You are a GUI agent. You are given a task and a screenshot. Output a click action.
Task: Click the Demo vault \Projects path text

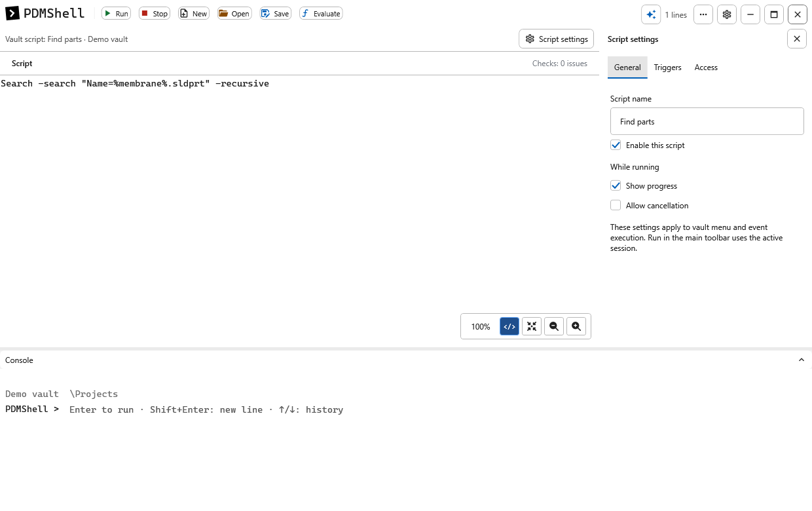(x=62, y=394)
